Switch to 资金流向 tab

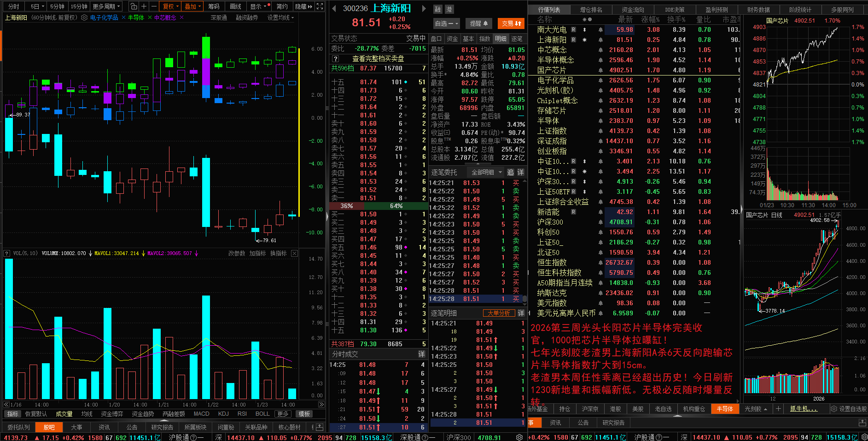633,10
